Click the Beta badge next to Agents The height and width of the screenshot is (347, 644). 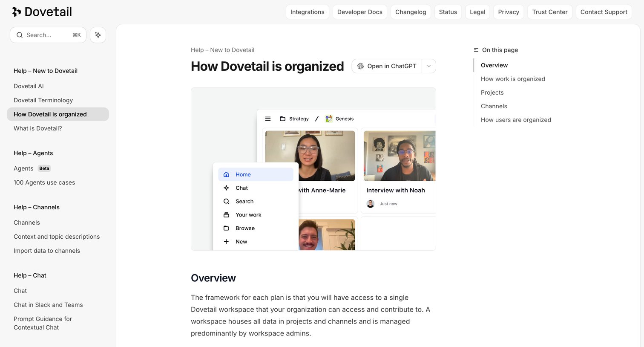click(44, 168)
